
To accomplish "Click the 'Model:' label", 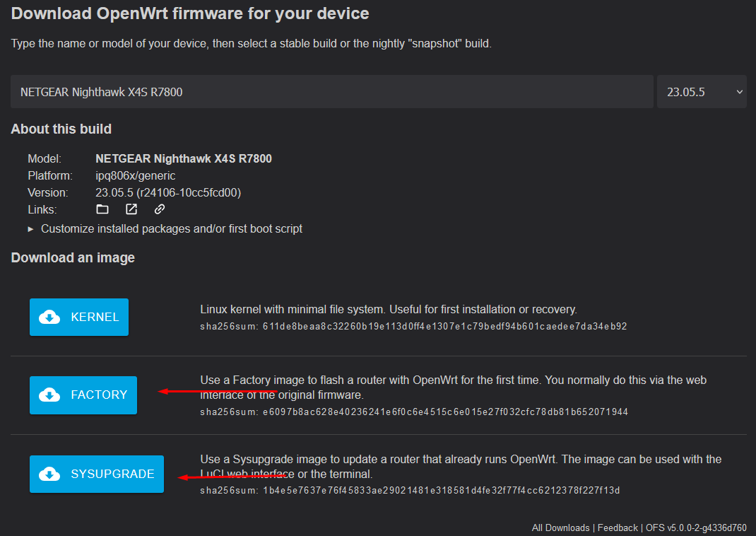I will [x=45, y=158].
